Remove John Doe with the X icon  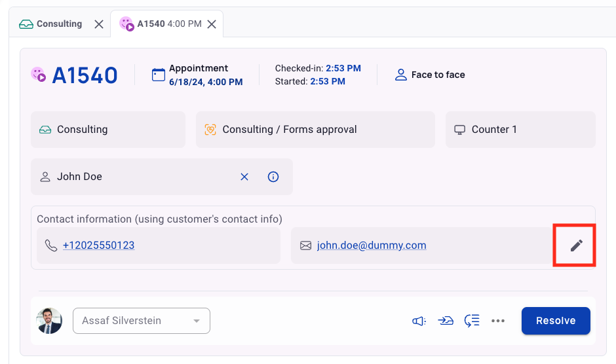point(244,177)
